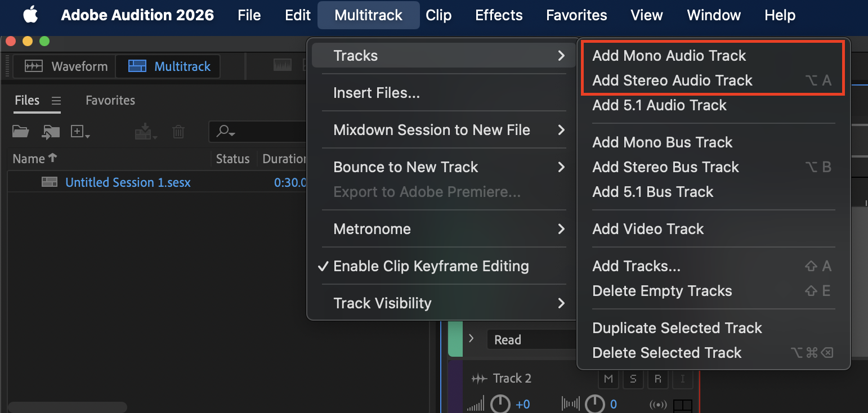Screen dimensions: 868x413
Task: Open the Tracks submenu
Action: tap(444, 56)
